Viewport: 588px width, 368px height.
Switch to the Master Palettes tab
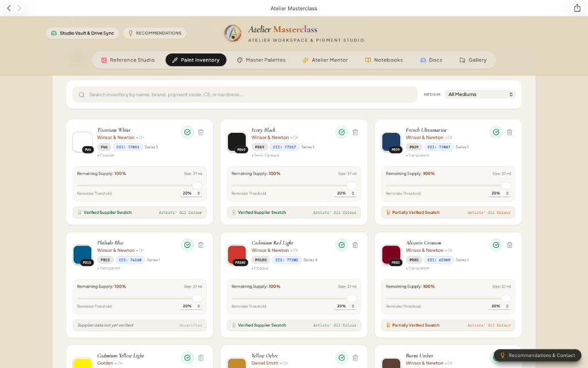click(261, 60)
